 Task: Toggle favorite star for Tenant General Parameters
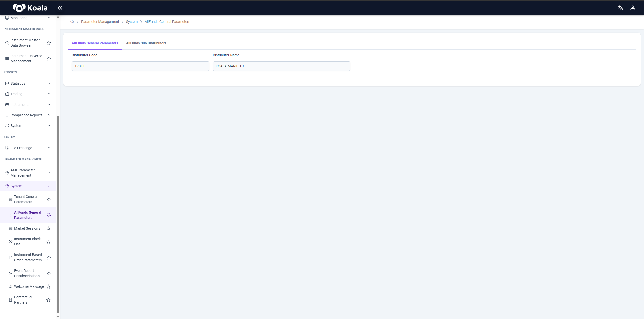tap(49, 199)
